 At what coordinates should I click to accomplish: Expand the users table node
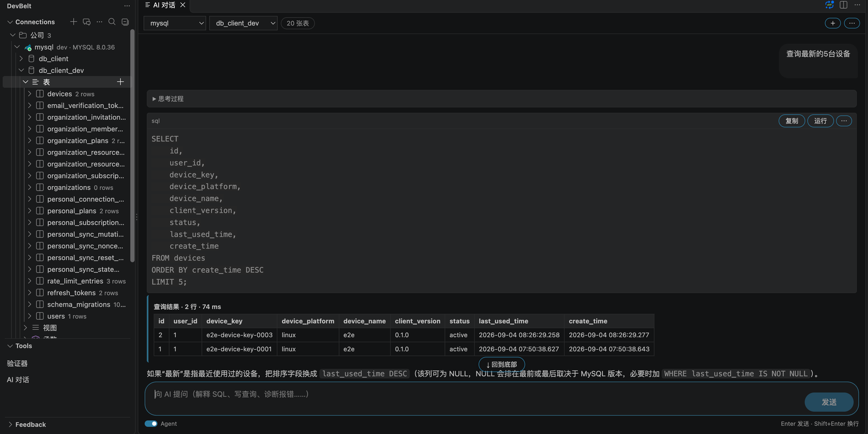point(30,316)
